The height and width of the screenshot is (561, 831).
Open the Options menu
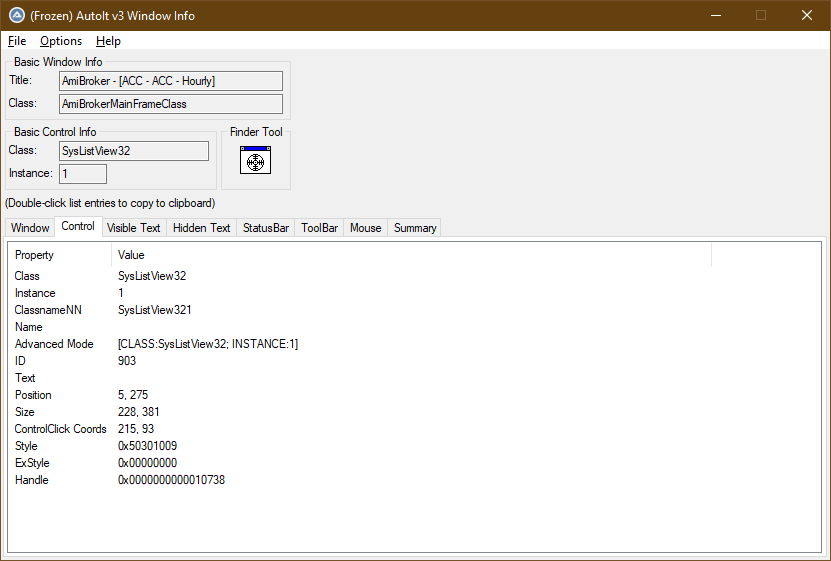(x=61, y=41)
